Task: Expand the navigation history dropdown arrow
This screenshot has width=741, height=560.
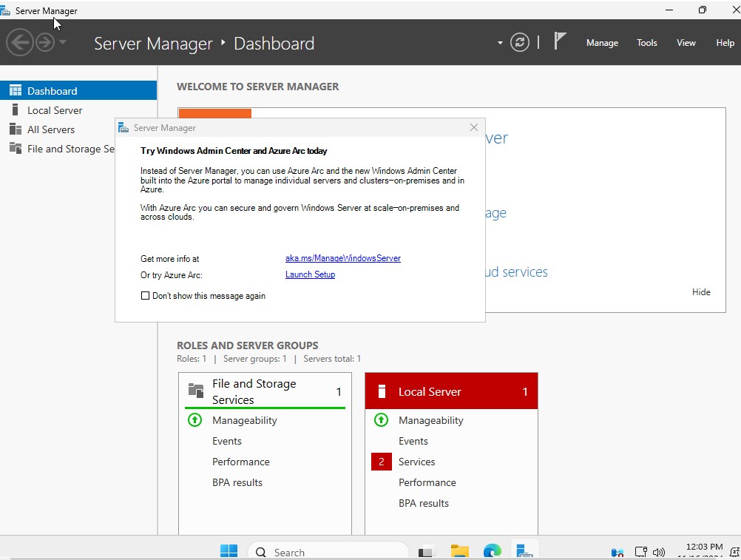Action: point(63,43)
